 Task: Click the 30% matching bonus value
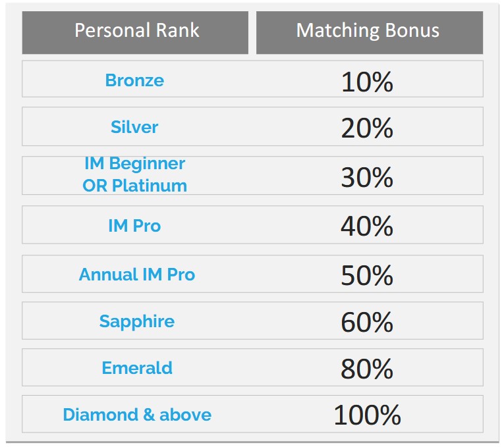[x=367, y=177]
